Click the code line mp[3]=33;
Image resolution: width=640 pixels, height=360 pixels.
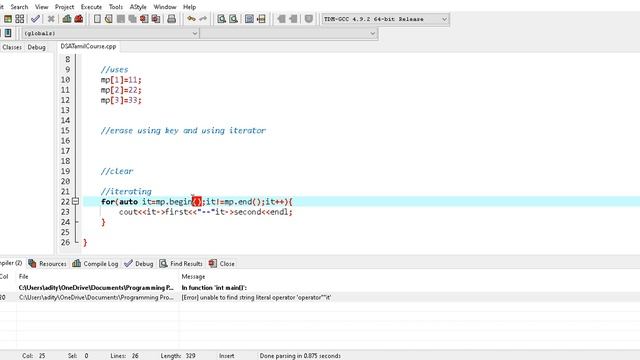121,100
